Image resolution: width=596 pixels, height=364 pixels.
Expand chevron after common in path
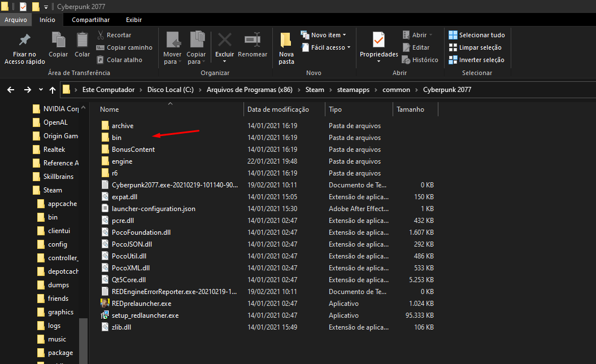pyautogui.click(x=416, y=90)
